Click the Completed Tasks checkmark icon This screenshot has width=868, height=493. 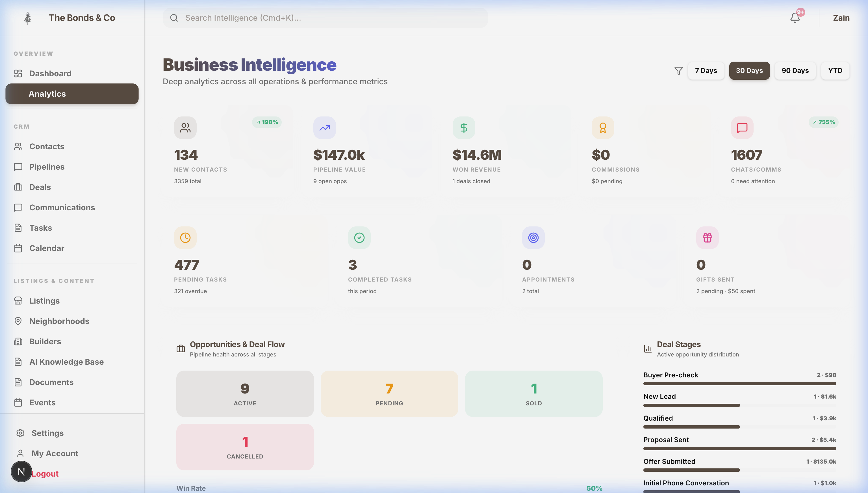[x=359, y=238]
